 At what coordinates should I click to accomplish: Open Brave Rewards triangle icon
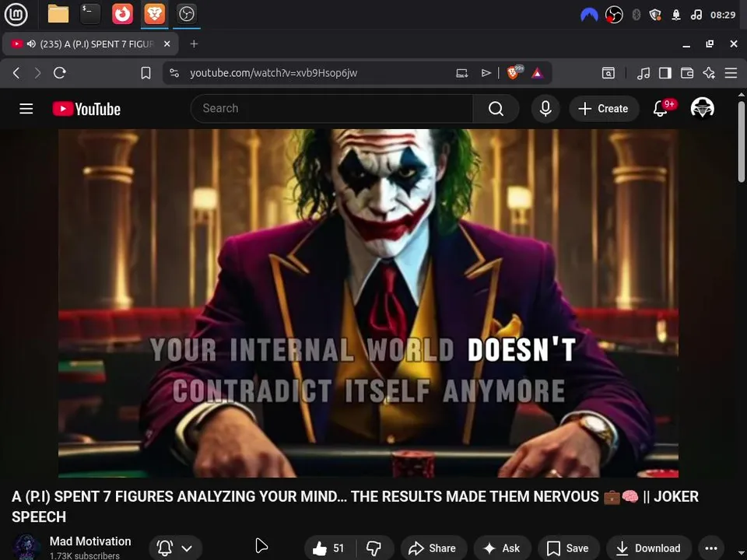pyautogui.click(x=538, y=73)
